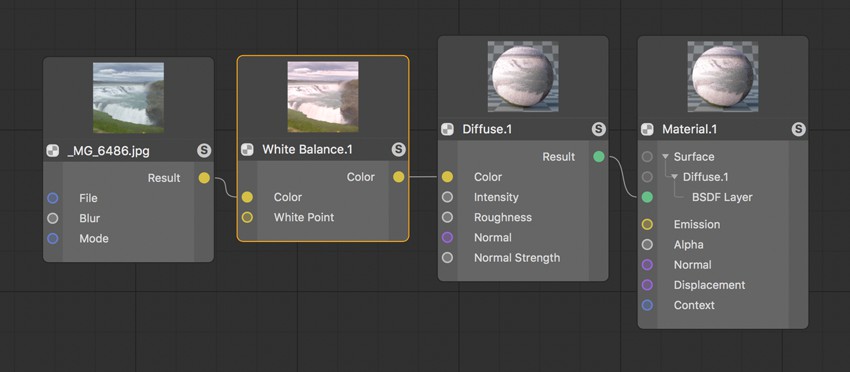Click the green BSDF Layer input port
Image resolution: width=850 pixels, height=372 pixels.
[x=647, y=197]
